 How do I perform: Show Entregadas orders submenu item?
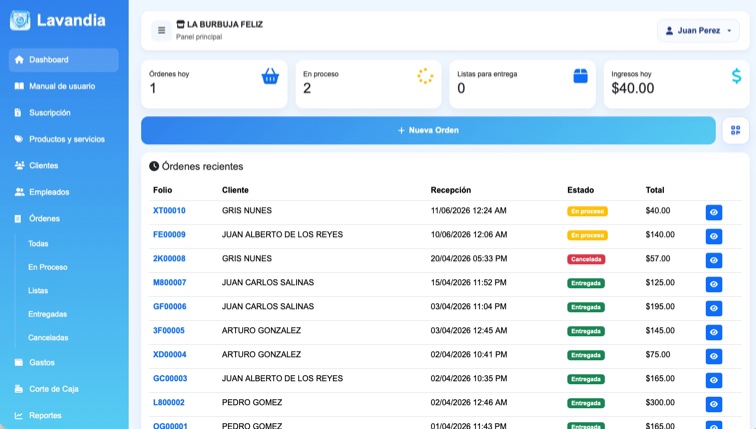point(47,314)
